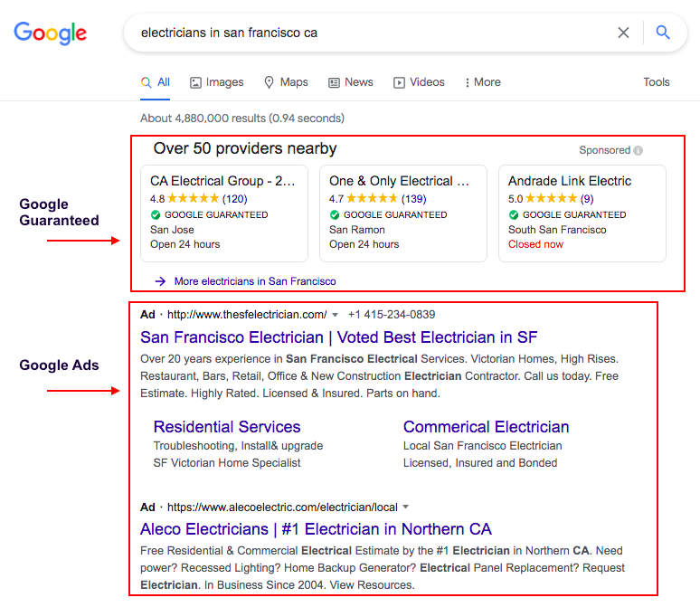Click Andrade Link Electric's (9) reviews count
The image size is (700, 607).
click(x=587, y=199)
